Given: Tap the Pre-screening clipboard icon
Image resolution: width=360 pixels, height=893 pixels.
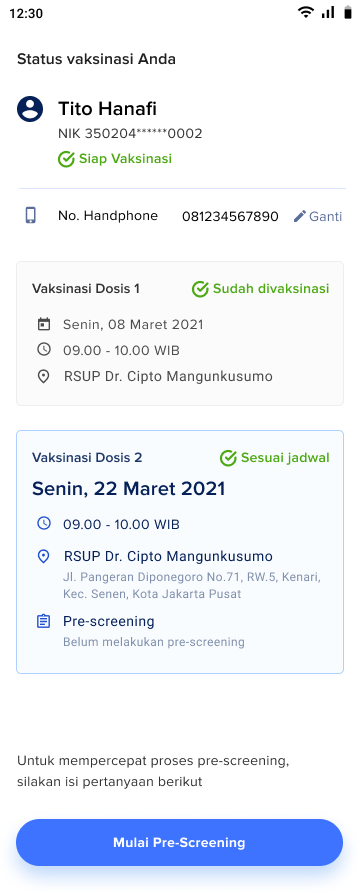Looking at the screenshot, I should [44, 621].
